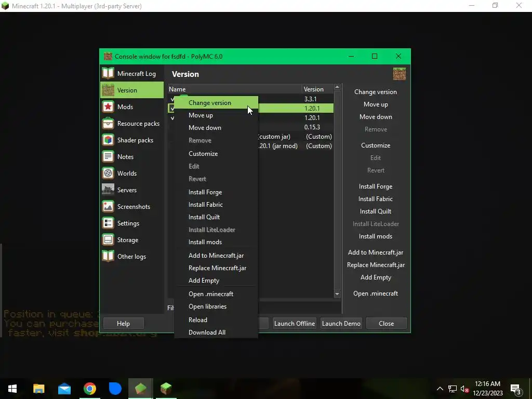Choose Move down in the context menu

point(216,128)
